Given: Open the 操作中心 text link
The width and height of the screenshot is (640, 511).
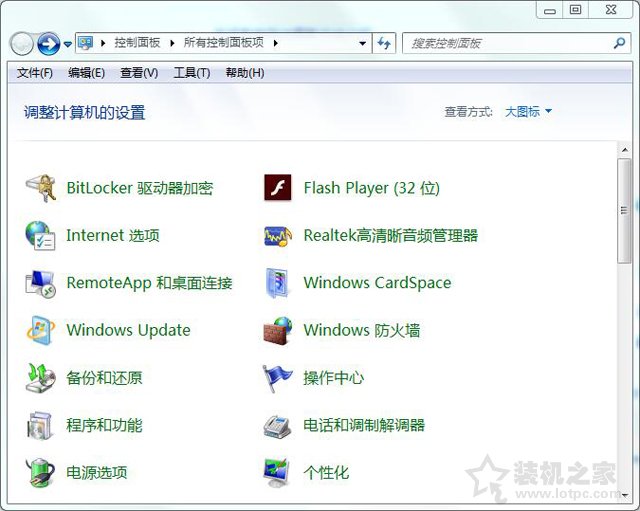Looking at the screenshot, I should click(333, 378).
